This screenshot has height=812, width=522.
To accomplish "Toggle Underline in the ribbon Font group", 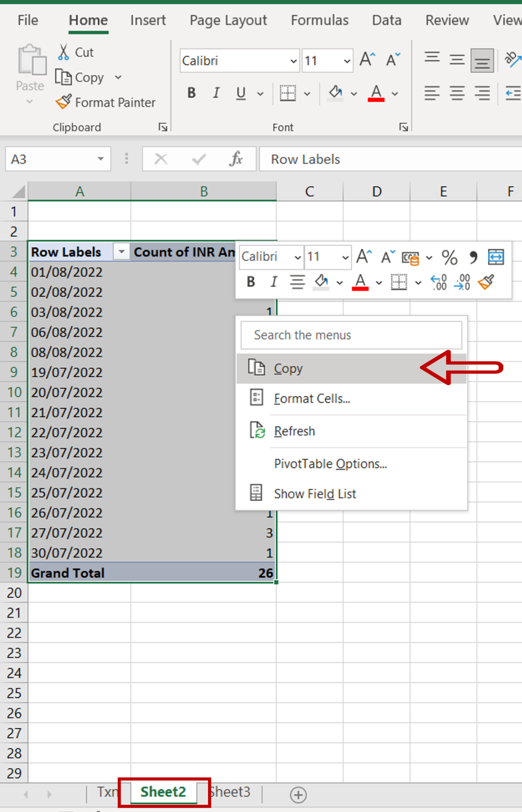I will tap(241, 93).
